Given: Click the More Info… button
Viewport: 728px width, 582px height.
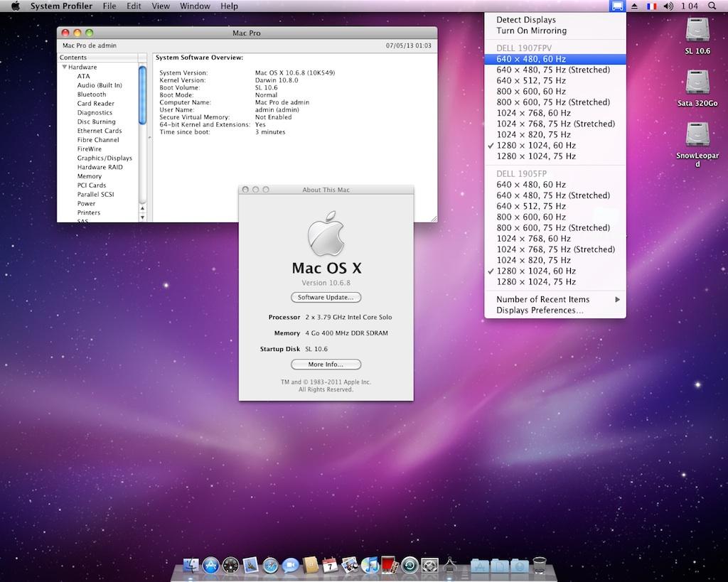Looking at the screenshot, I should pos(326,365).
